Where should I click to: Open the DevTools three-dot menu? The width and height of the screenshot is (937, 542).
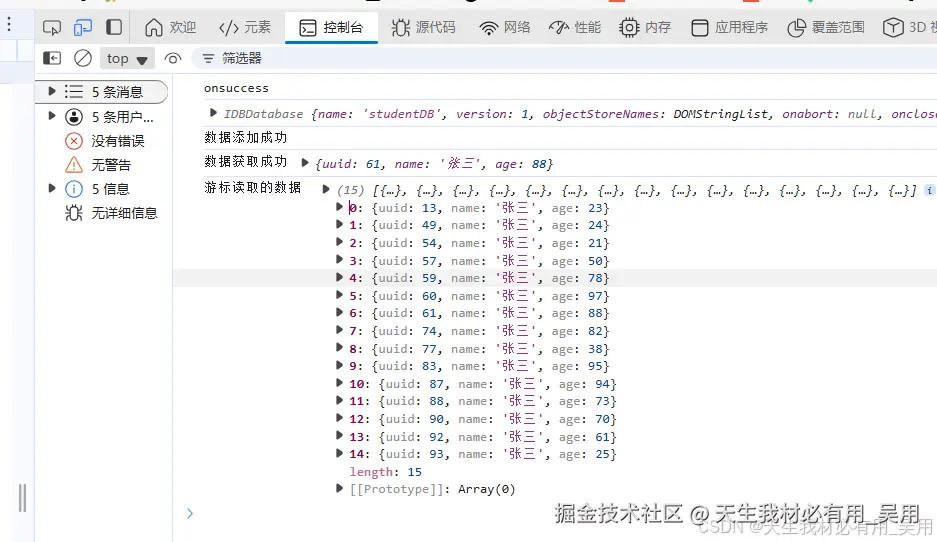9,24
